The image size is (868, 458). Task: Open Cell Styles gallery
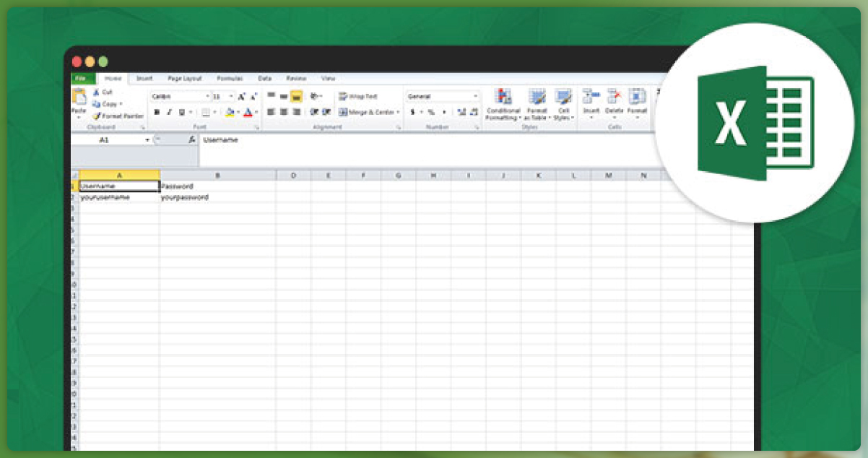click(x=563, y=104)
